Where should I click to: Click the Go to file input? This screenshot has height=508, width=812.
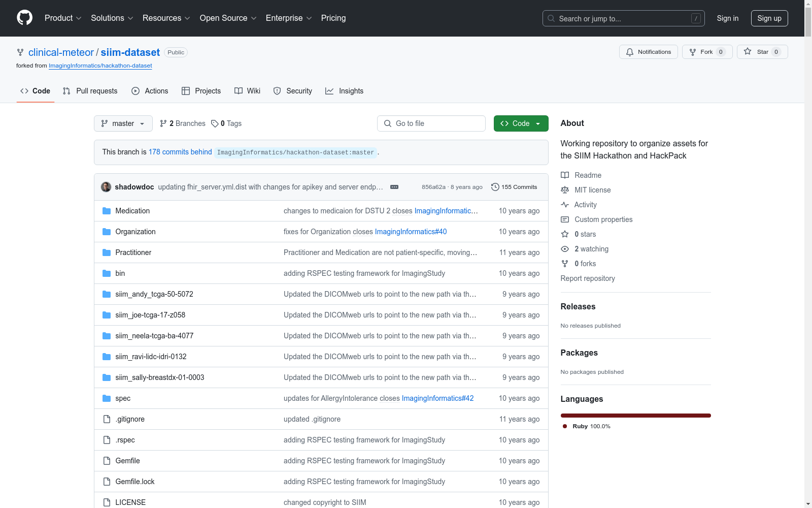[431, 123]
